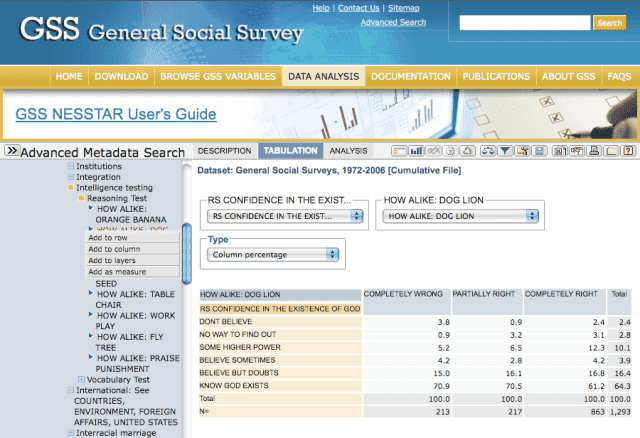Open the weighting scales icon
The height and width of the screenshot is (438, 640).
coord(487,151)
